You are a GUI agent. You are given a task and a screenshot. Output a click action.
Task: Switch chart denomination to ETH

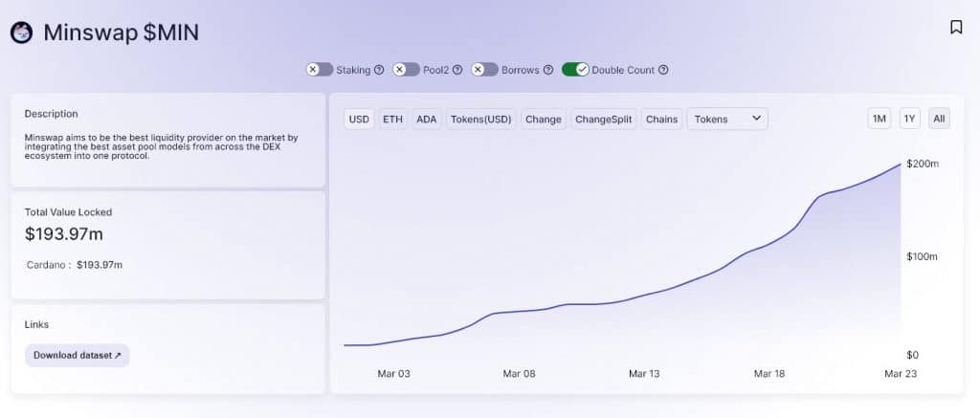tap(392, 119)
